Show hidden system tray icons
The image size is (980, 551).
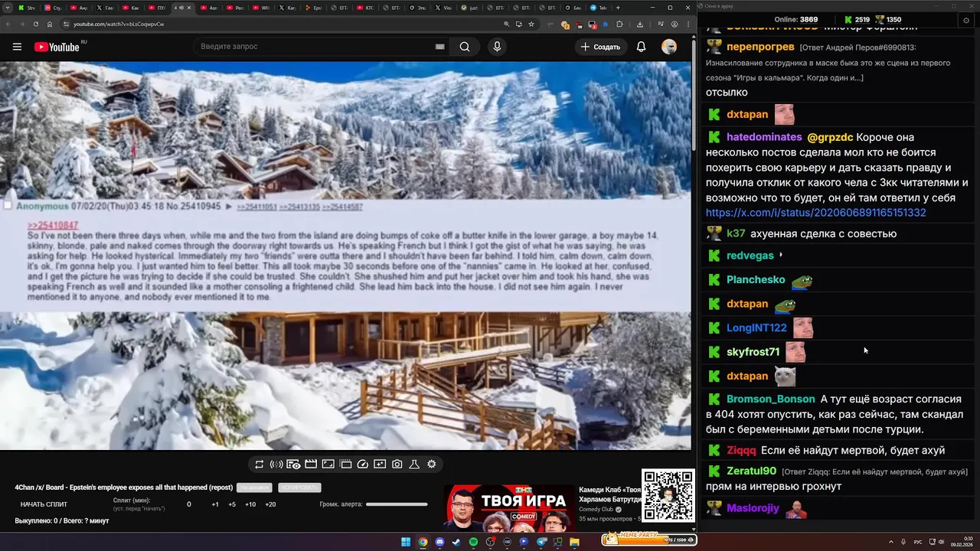tap(891, 542)
